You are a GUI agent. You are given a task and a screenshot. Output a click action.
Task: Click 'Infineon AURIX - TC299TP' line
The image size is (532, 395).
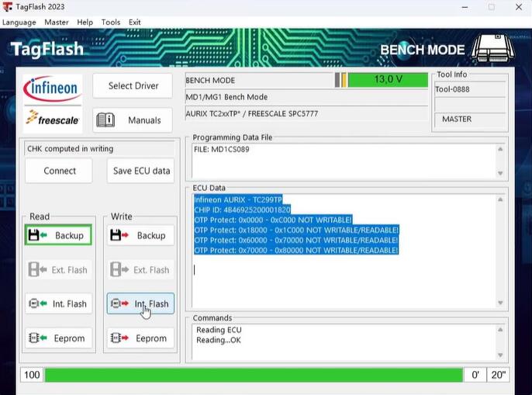(238, 199)
